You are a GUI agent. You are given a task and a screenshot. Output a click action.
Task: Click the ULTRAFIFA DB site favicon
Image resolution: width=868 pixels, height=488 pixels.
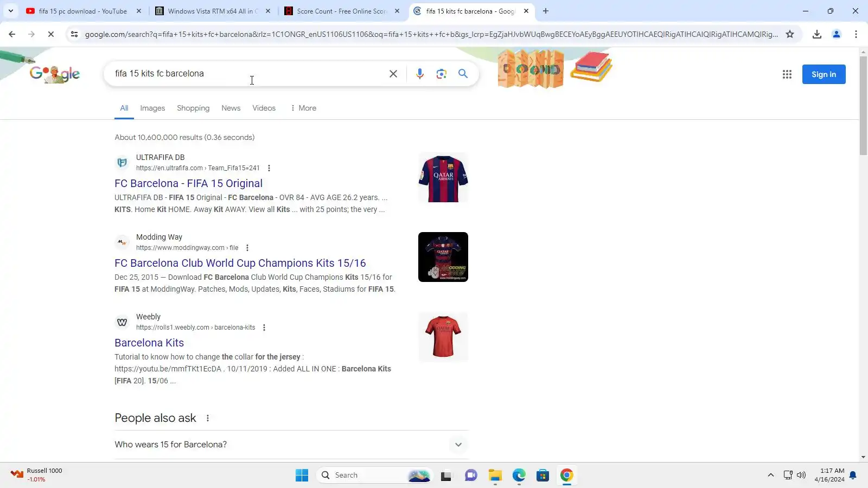(x=122, y=162)
